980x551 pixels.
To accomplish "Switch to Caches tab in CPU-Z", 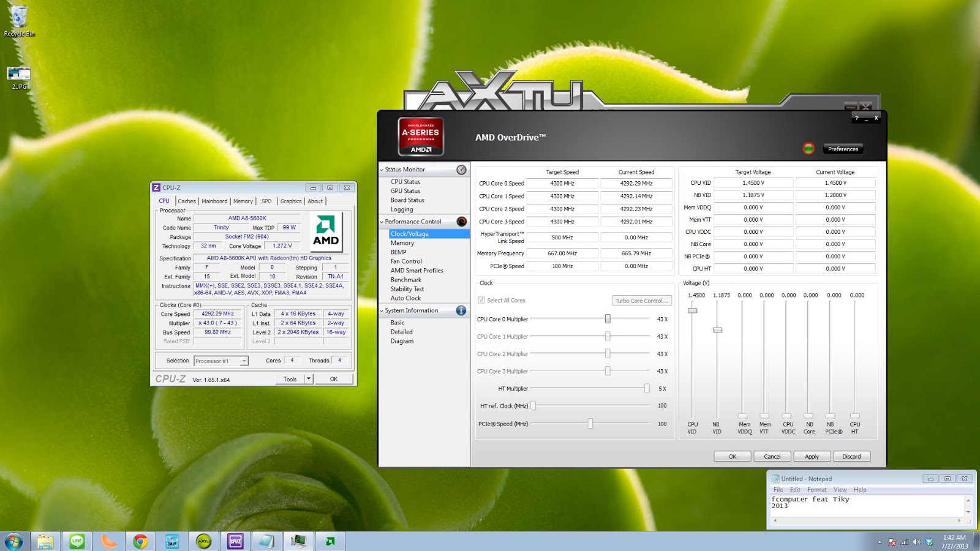I will (x=187, y=201).
